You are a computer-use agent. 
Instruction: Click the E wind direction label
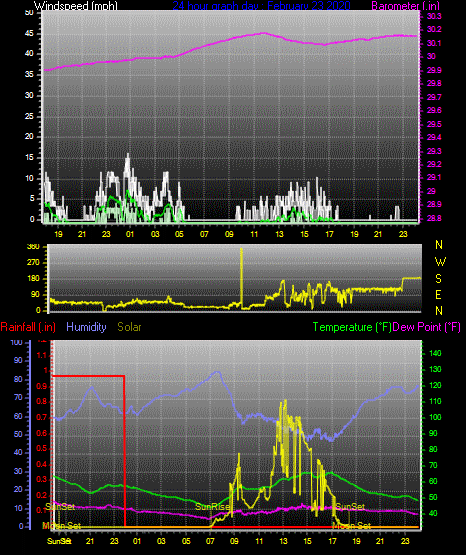(439, 295)
